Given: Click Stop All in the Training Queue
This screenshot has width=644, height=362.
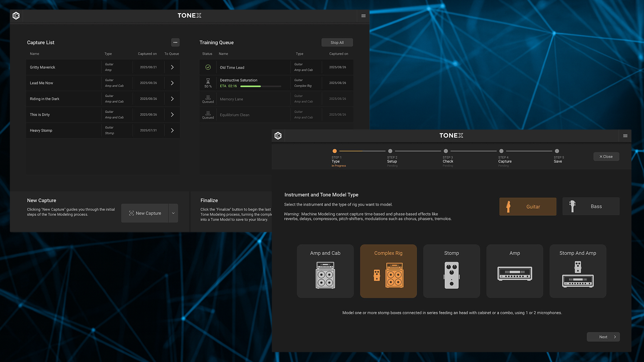Looking at the screenshot, I should pyautogui.click(x=337, y=43).
